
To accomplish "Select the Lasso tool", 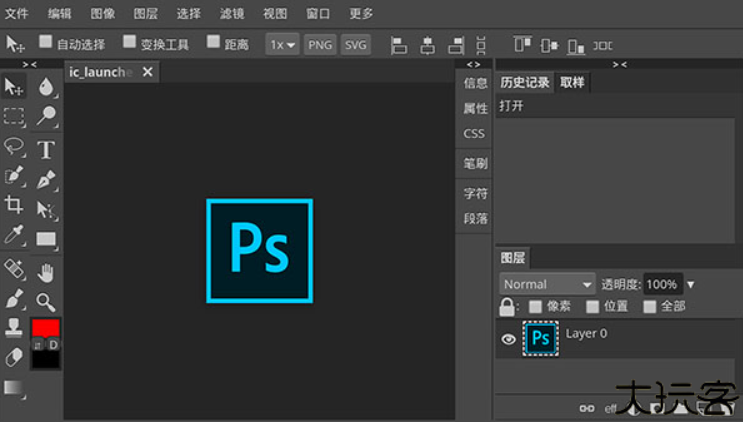I will coord(14,146).
